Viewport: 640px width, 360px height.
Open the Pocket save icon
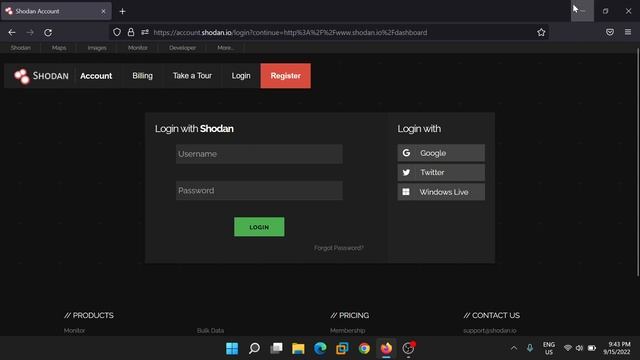point(610,32)
